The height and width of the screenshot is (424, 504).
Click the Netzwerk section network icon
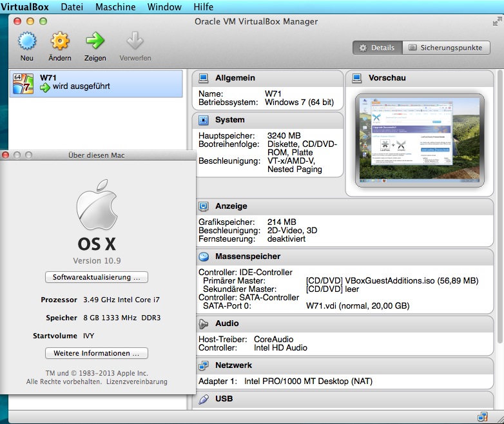click(x=203, y=365)
